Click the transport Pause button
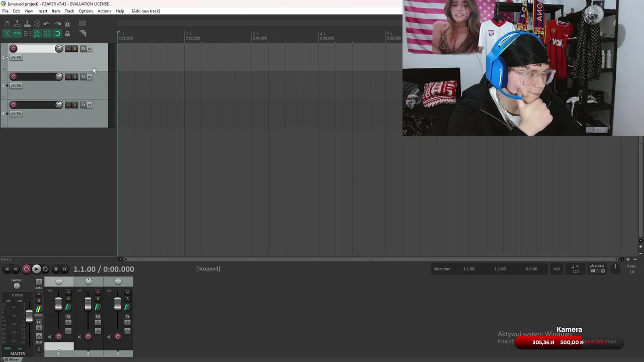The width and height of the screenshot is (644, 362). click(x=64, y=269)
